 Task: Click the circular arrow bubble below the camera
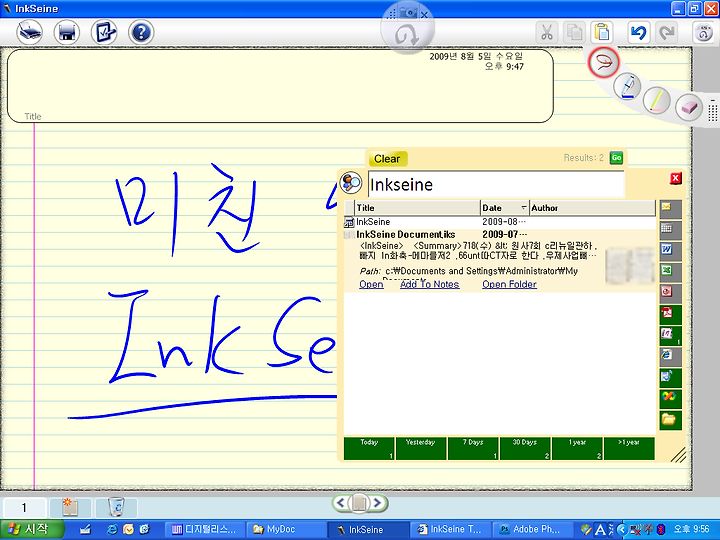(407, 35)
